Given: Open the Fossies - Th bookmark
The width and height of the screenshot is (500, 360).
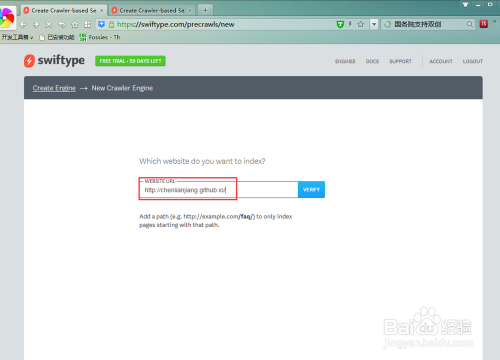Looking at the screenshot, I should (x=100, y=37).
